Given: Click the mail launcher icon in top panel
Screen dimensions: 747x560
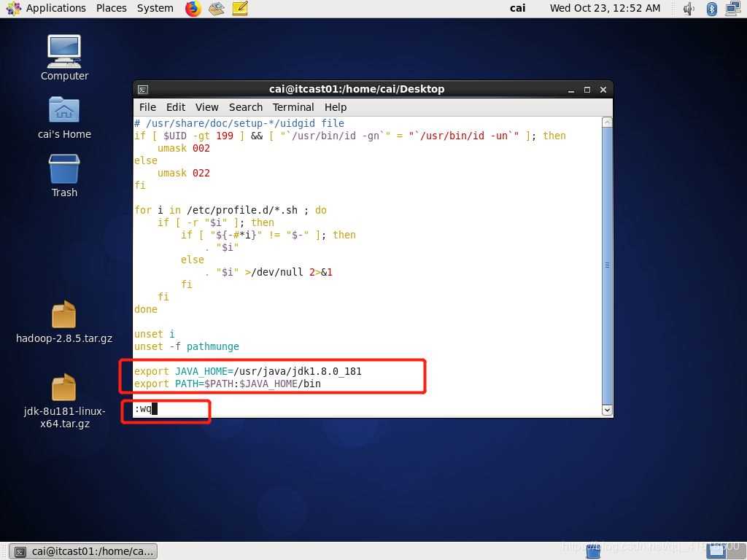Looking at the screenshot, I should (216, 9).
